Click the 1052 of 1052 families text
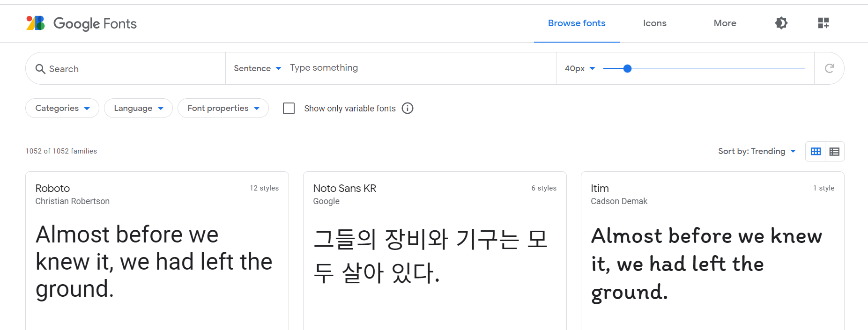 61,151
